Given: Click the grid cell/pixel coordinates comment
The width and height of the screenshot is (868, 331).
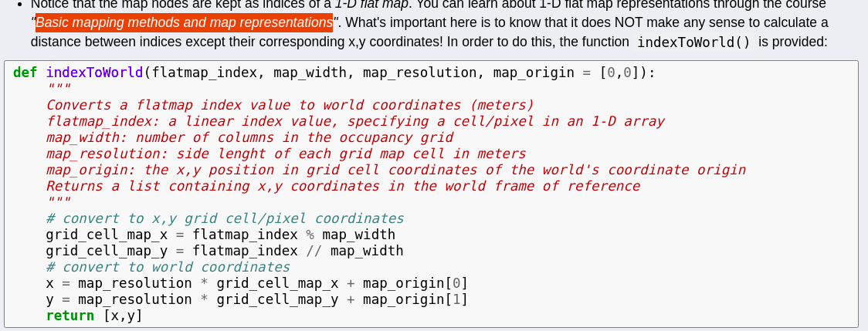Looking at the screenshot, I should coord(225,218).
